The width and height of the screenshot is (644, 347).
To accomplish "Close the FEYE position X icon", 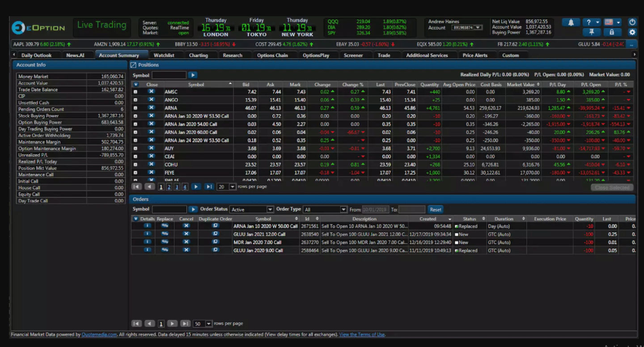I will coord(151,172).
